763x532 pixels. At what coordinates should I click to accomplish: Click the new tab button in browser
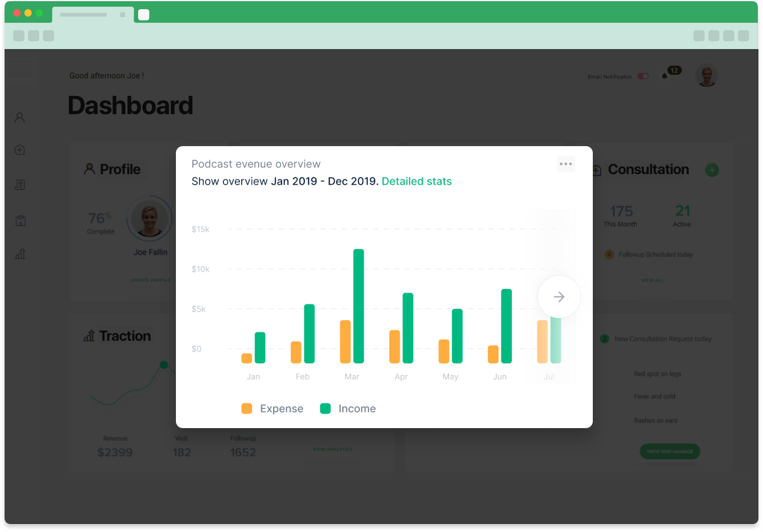[x=144, y=15]
